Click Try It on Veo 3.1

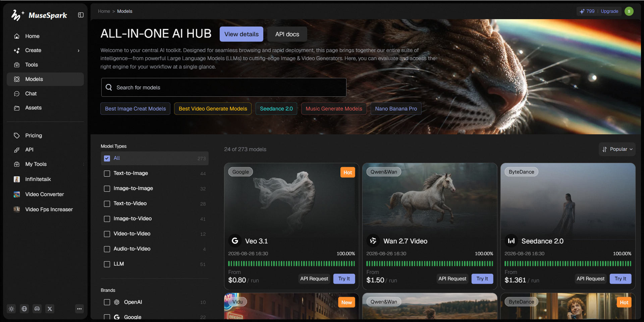pyautogui.click(x=344, y=279)
